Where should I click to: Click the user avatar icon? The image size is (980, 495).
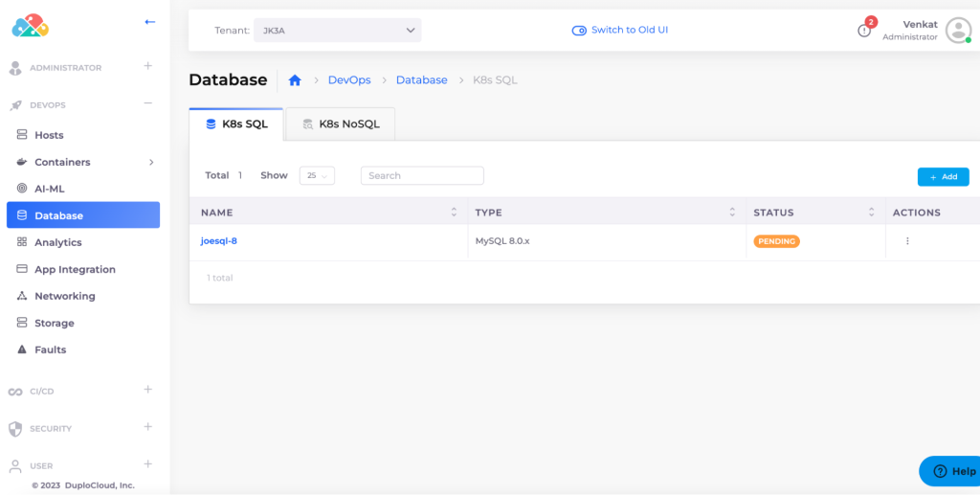click(x=958, y=31)
